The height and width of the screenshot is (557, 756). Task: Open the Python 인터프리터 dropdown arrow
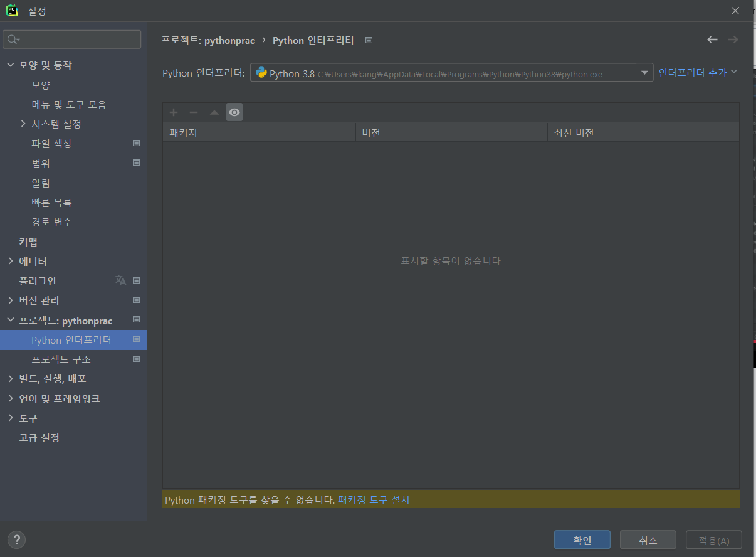[644, 73]
